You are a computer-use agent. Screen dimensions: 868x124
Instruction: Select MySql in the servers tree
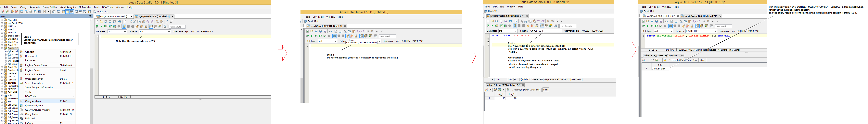tap(10, 29)
